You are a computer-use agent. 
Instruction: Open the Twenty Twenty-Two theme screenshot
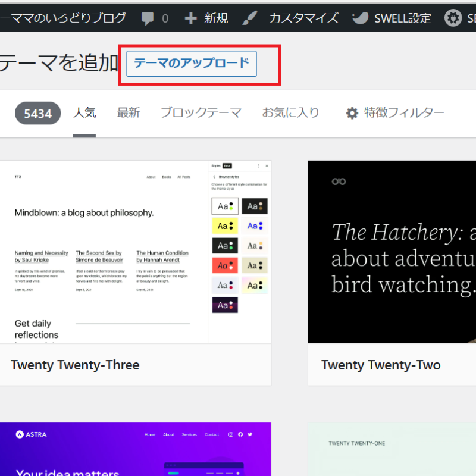click(392, 252)
